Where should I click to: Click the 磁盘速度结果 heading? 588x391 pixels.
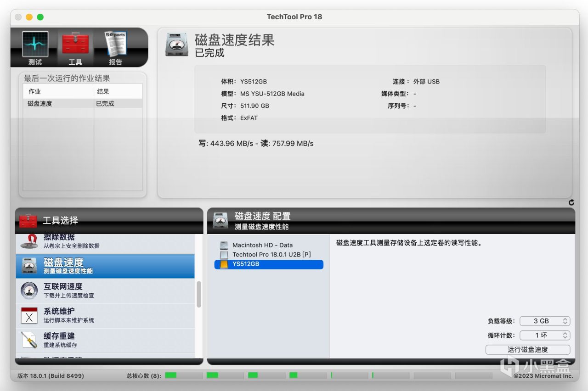tap(235, 40)
